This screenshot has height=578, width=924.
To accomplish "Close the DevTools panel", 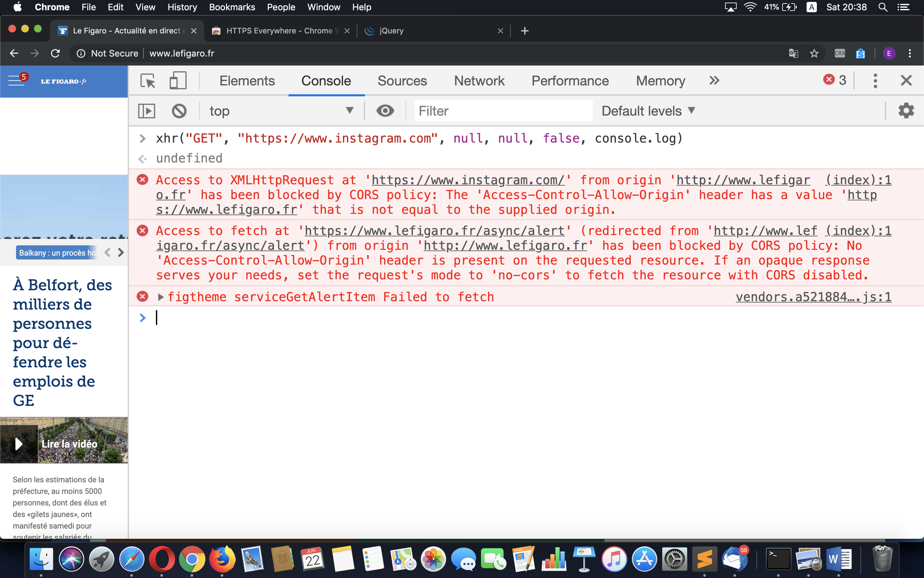I will (906, 81).
